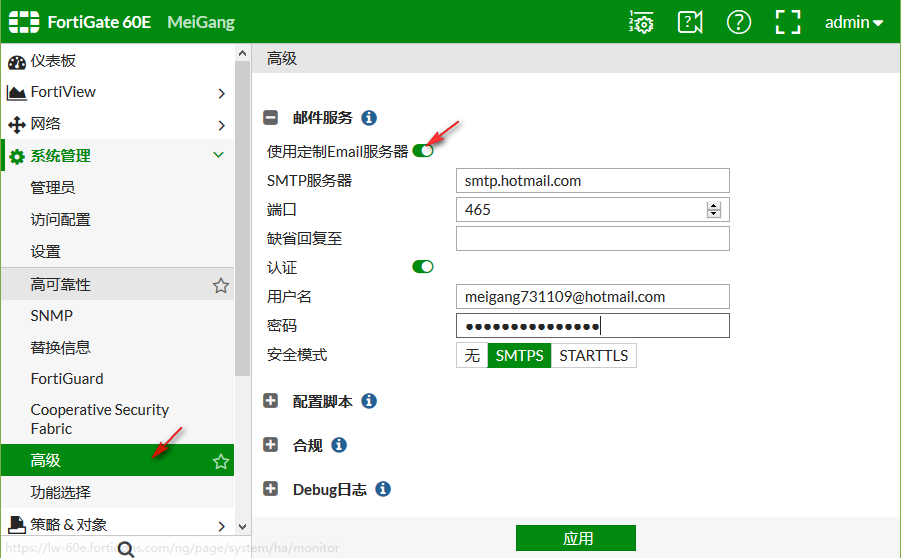Show info for 配置脚本

point(369,401)
